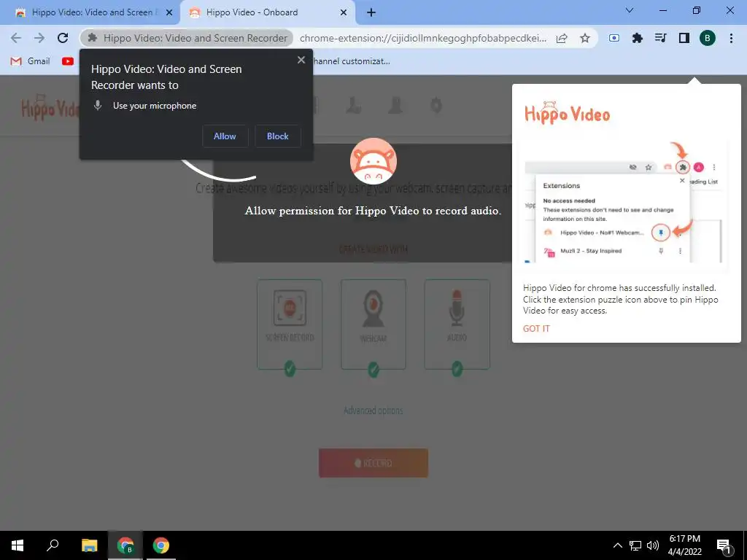Bookmark this page with star icon
The height and width of the screenshot is (560, 747).
coord(585,38)
